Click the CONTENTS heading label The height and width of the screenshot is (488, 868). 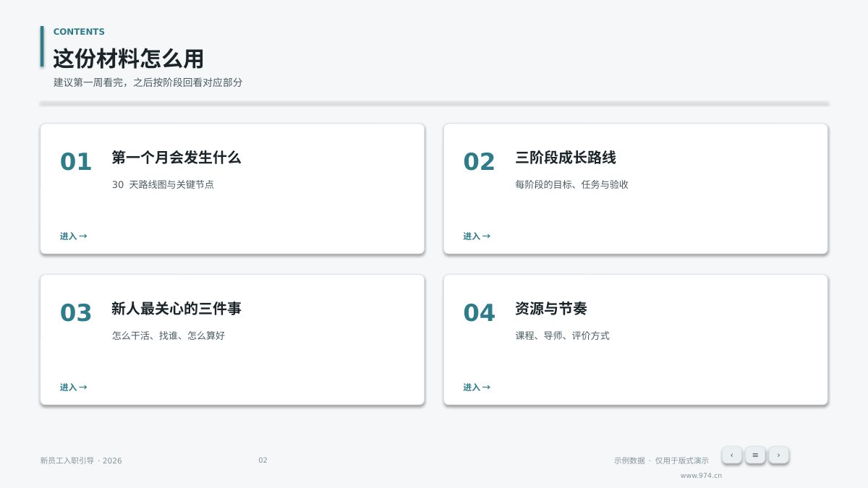[79, 32]
